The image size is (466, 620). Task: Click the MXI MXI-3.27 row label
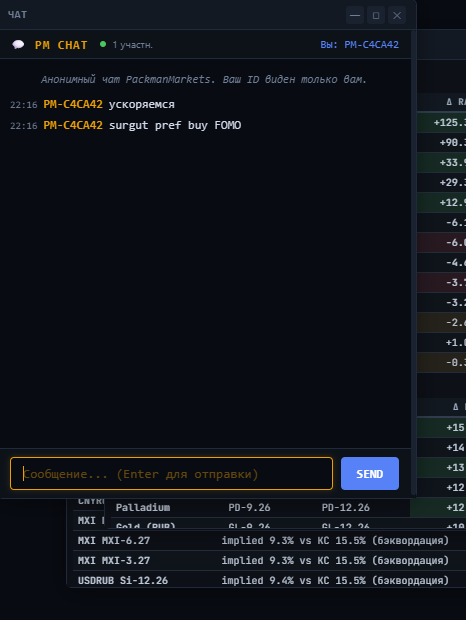(114, 561)
